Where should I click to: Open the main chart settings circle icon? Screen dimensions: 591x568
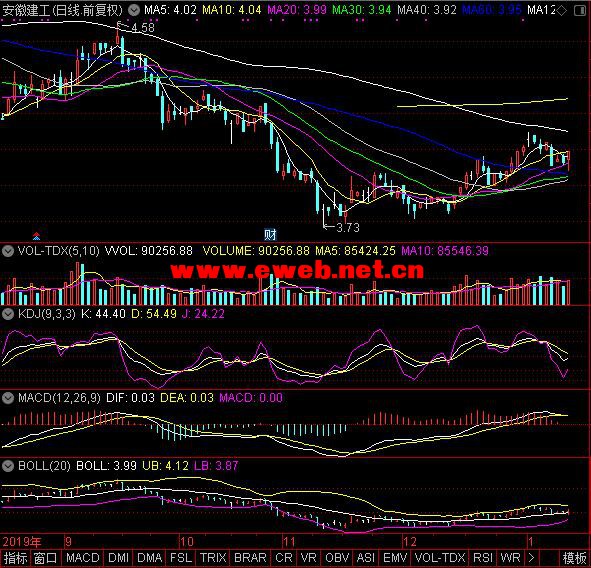coord(133,10)
